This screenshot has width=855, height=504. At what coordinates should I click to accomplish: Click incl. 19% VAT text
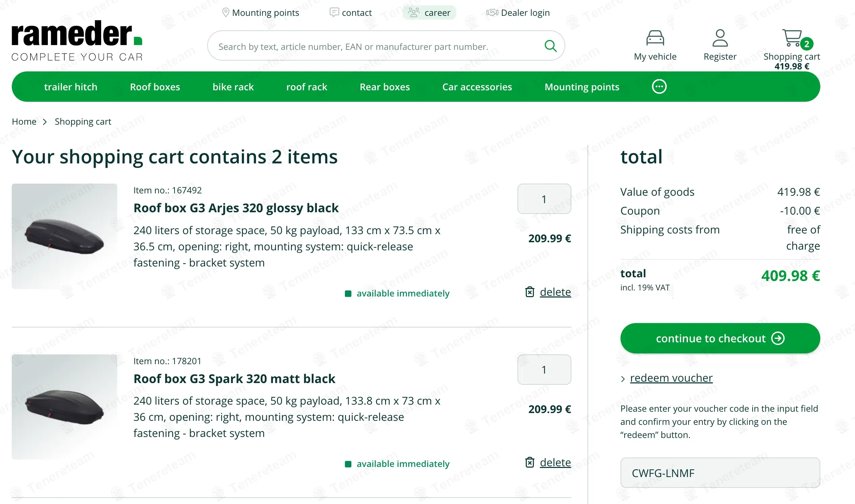pyautogui.click(x=644, y=287)
